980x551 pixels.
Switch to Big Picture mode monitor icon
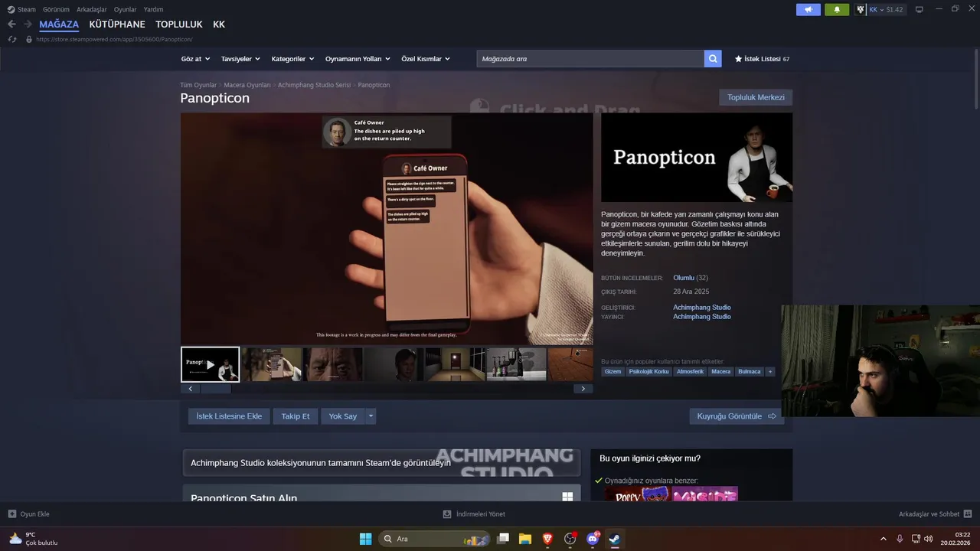(x=920, y=9)
